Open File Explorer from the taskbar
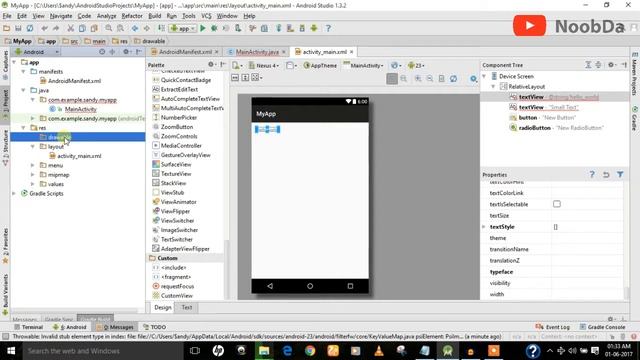Image resolution: width=640 pixels, height=360 pixels. click(264, 351)
